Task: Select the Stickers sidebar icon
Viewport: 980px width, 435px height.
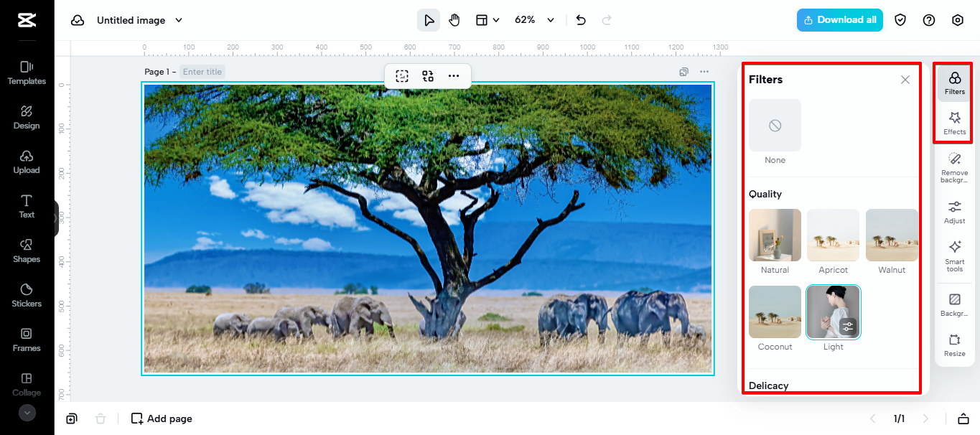Action: click(27, 295)
